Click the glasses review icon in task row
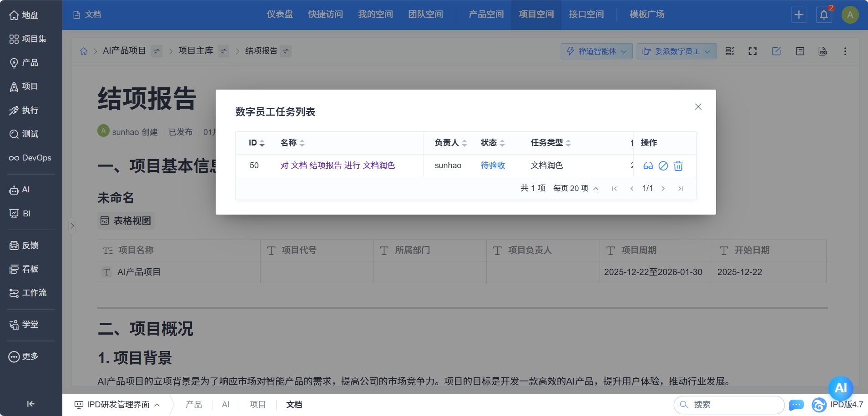This screenshot has width=868, height=416. [x=648, y=166]
